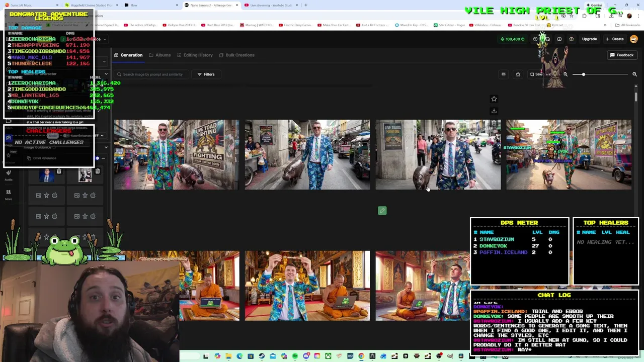
Task: Open Steam from the Windows taskbar
Action: coord(262,356)
